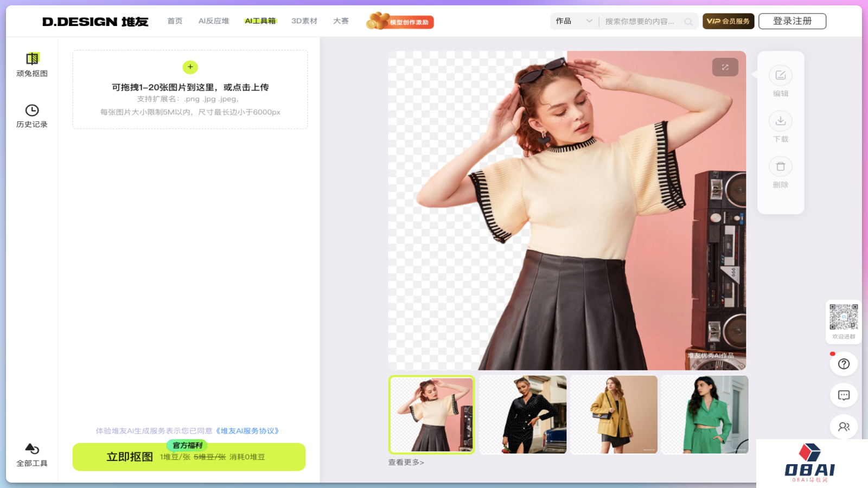Open the help question mark icon
Viewport: 868px width, 488px height.
tap(843, 363)
